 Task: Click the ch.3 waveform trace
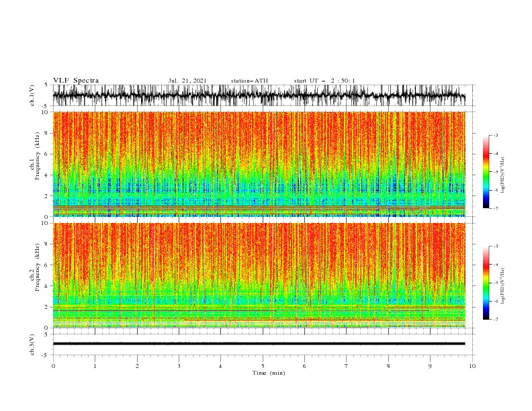tap(259, 344)
